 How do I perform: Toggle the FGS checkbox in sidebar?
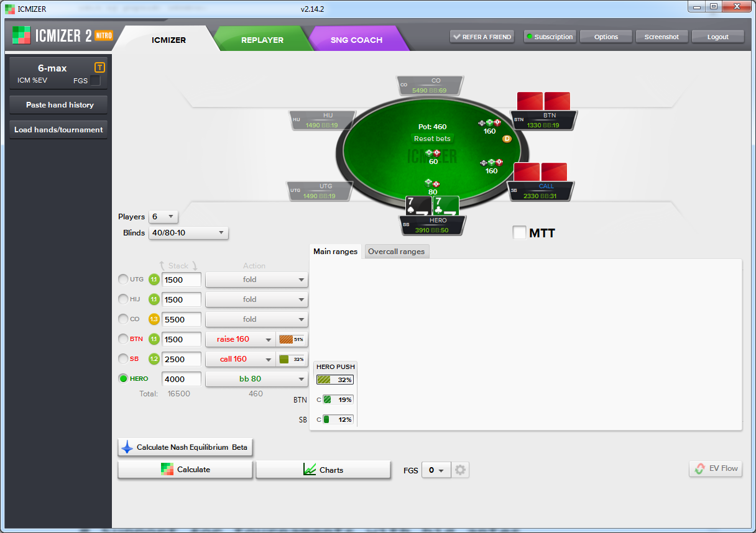[95, 80]
